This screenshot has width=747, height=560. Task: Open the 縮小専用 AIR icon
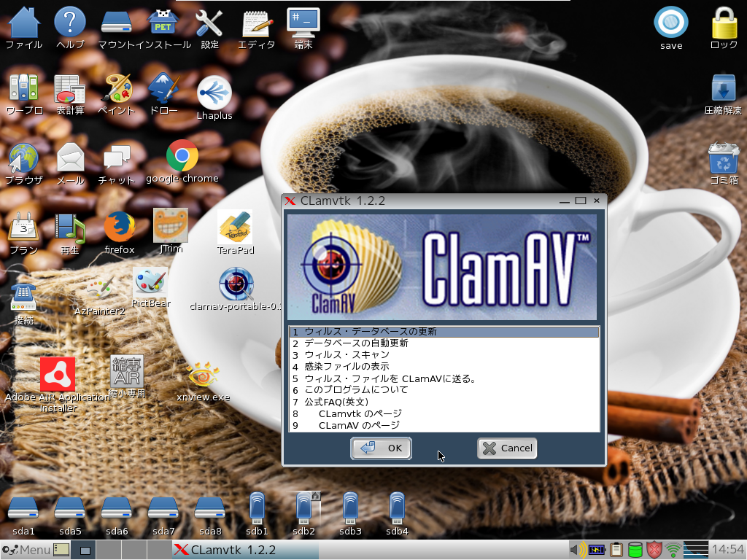click(x=127, y=371)
